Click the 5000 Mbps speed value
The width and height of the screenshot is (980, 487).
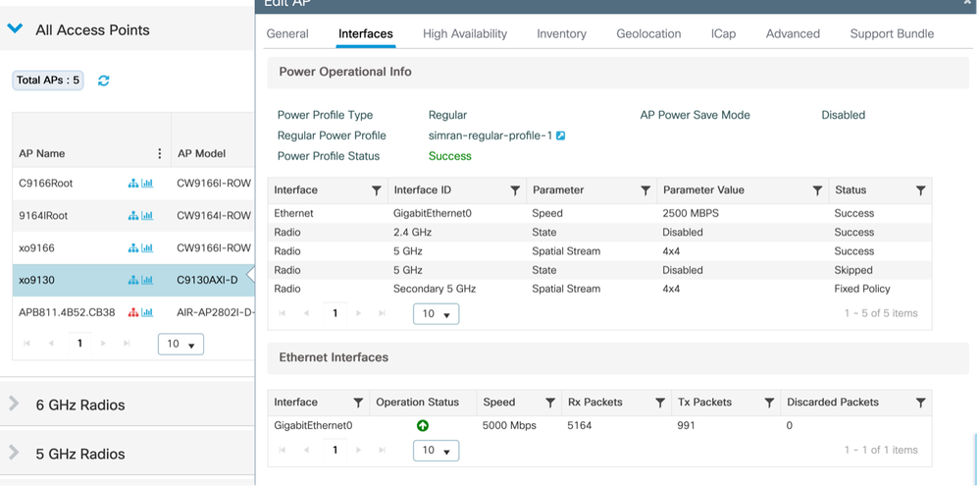point(509,426)
